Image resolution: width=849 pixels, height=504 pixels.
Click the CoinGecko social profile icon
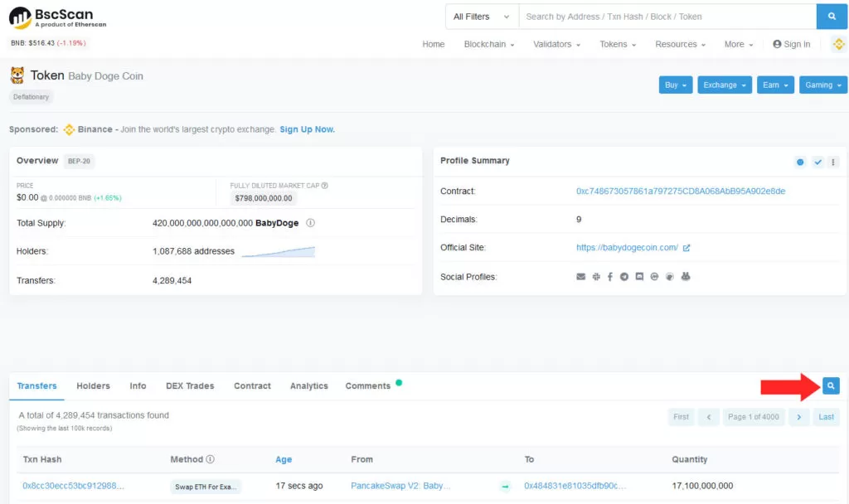tap(670, 277)
